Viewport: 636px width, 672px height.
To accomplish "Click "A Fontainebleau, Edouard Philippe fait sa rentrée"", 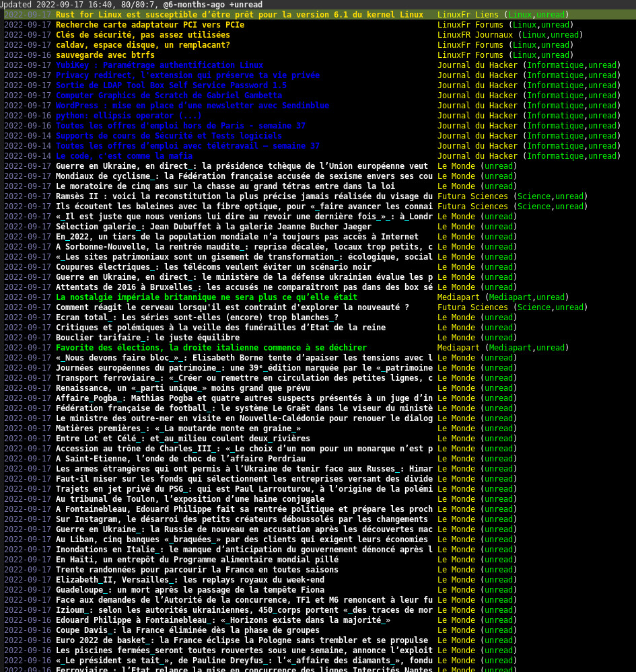I will coord(244,509).
